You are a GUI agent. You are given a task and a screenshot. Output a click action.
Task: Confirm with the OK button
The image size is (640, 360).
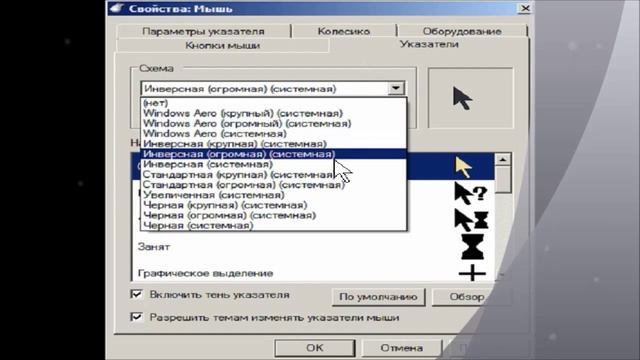pyautogui.click(x=315, y=348)
